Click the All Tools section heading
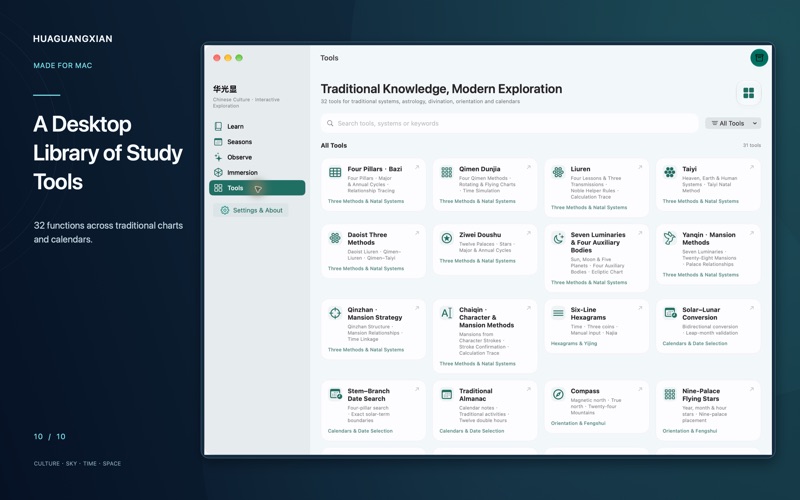This screenshot has width=800, height=500. 334,145
